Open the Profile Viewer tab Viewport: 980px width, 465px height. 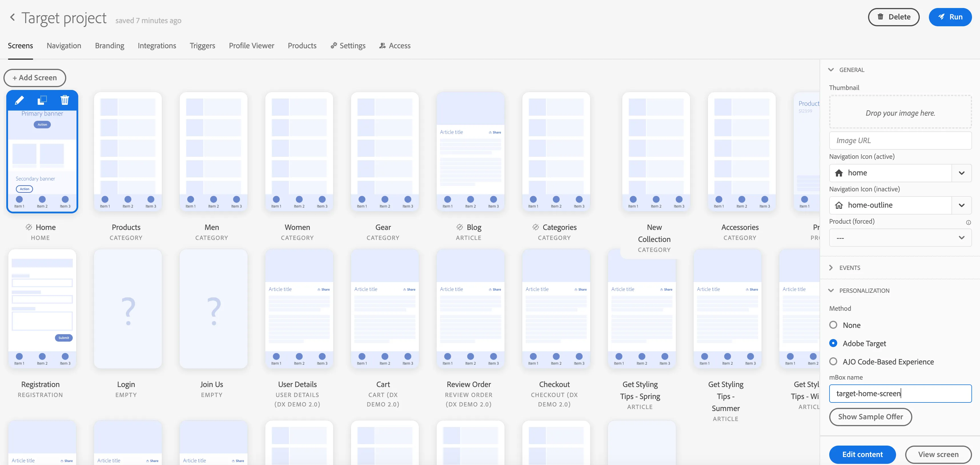click(252, 46)
